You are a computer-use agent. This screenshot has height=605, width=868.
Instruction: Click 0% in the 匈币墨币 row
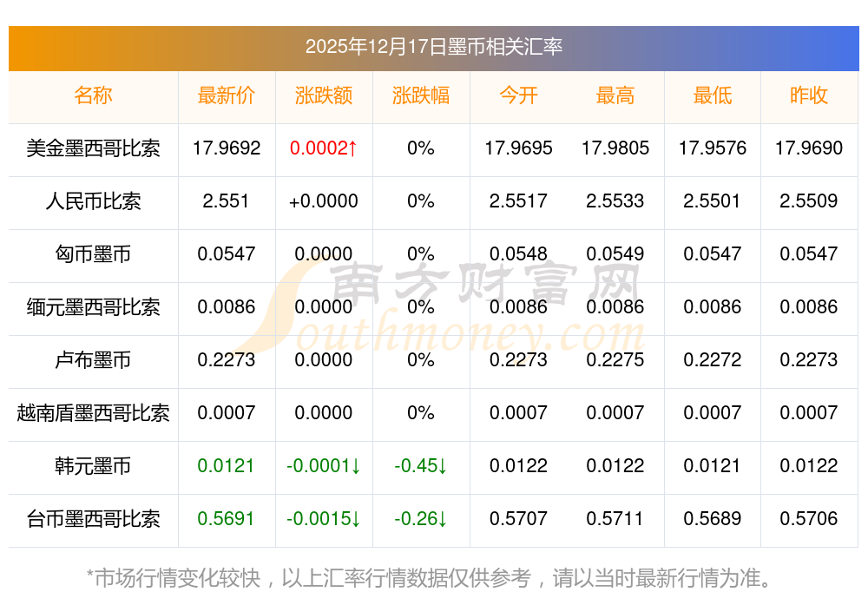[421, 254]
